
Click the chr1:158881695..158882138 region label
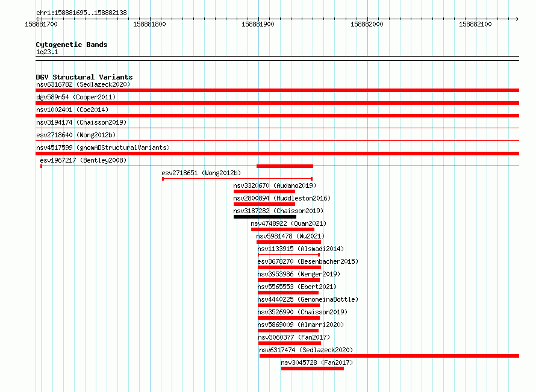81,13
